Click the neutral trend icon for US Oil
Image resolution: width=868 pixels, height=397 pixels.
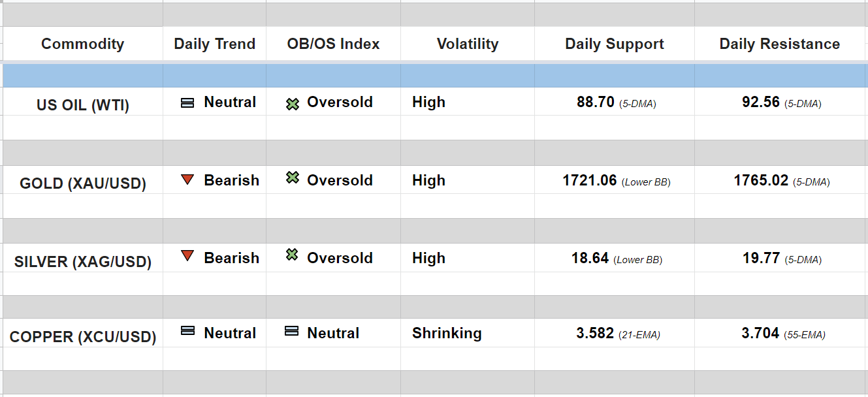point(187,103)
